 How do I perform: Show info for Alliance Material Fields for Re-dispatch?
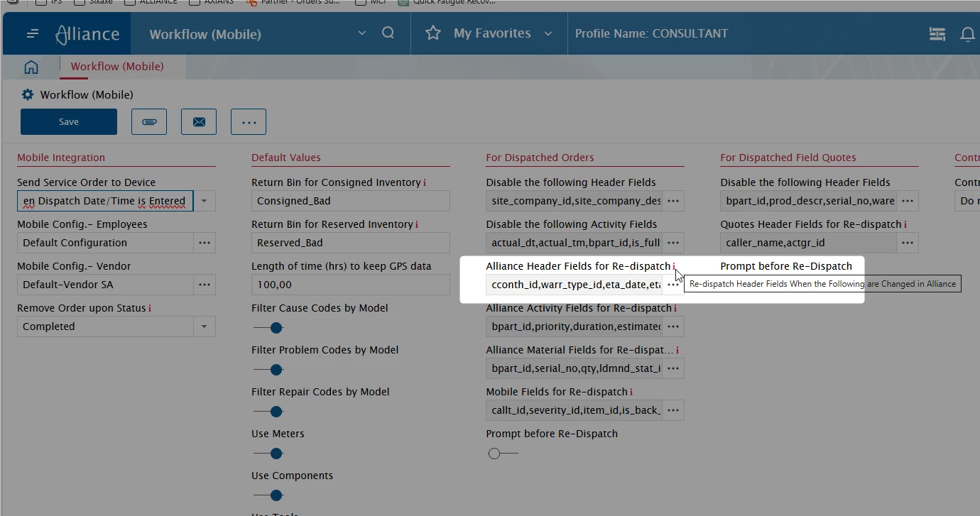pos(677,350)
